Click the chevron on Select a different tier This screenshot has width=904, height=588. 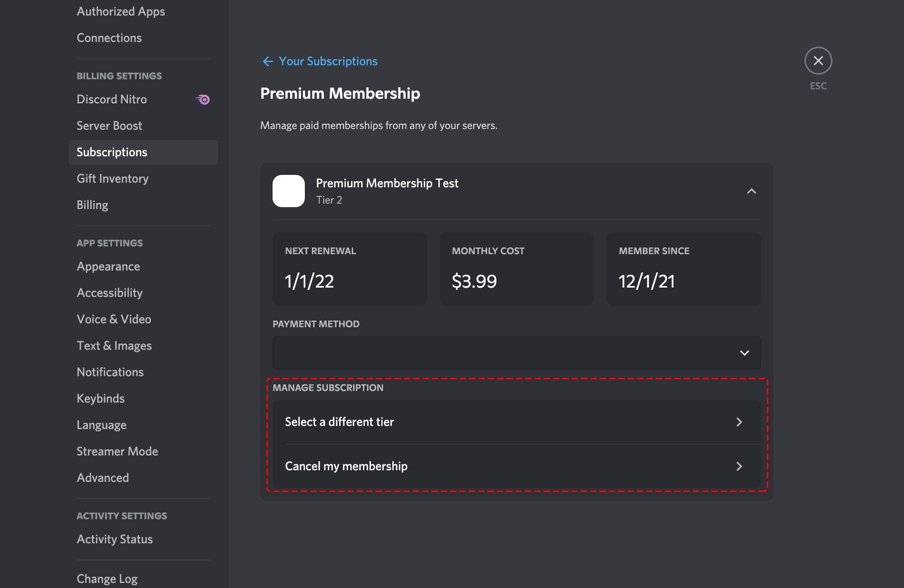tap(739, 422)
